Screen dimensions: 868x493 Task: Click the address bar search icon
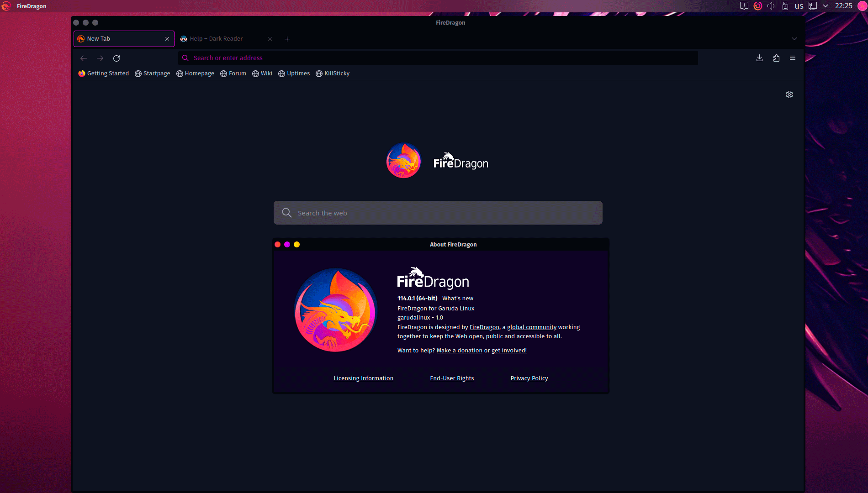click(x=185, y=58)
